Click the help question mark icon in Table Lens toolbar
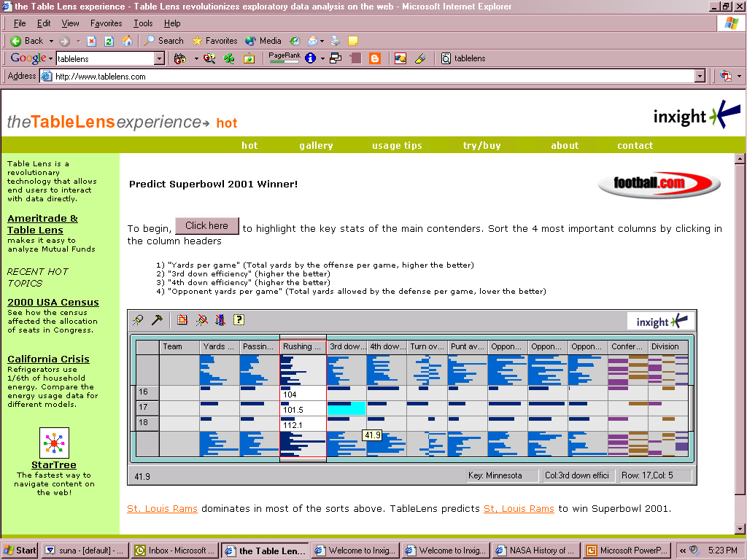Screen dimensions: 747x560 (x=238, y=319)
